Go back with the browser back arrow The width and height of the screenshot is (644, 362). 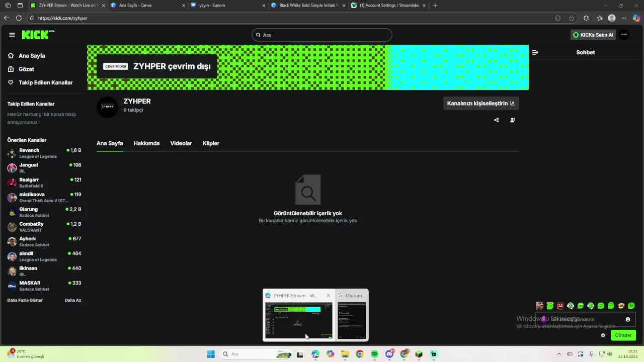tap(7, 18)
